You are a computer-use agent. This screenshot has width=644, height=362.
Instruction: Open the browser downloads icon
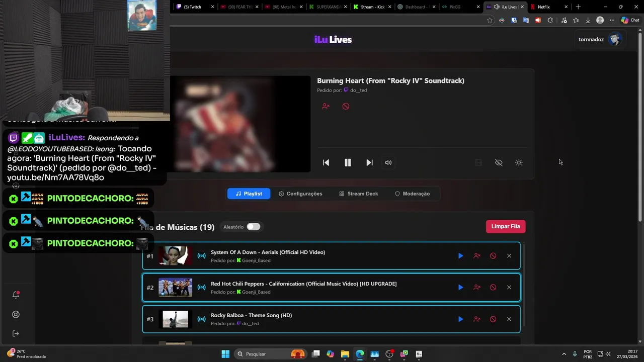(588, 20)
